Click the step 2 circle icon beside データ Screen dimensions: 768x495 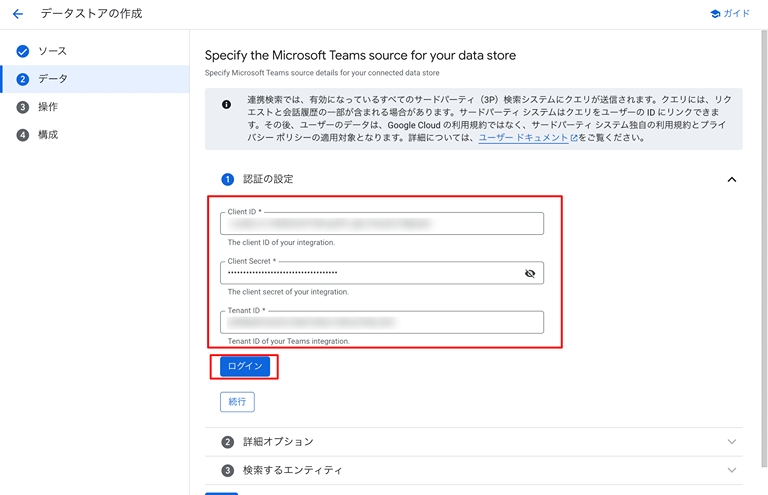click(23, 79)
